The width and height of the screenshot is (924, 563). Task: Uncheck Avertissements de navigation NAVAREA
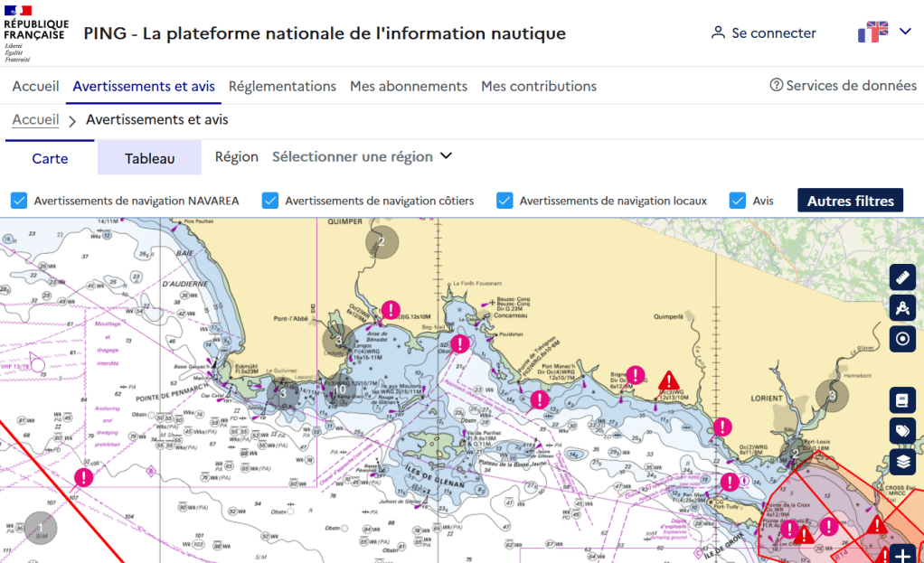(18, 201)
